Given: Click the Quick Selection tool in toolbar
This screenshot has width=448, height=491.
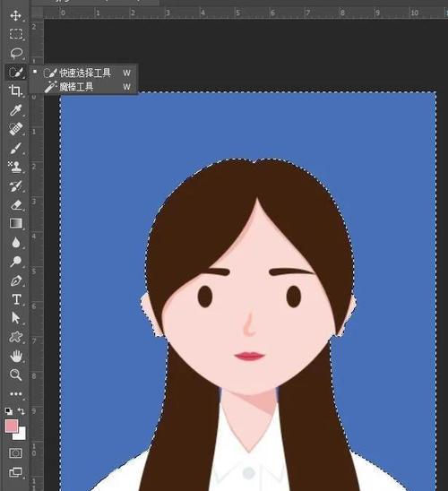Looking at the screenshot, I should pos(15,73).
